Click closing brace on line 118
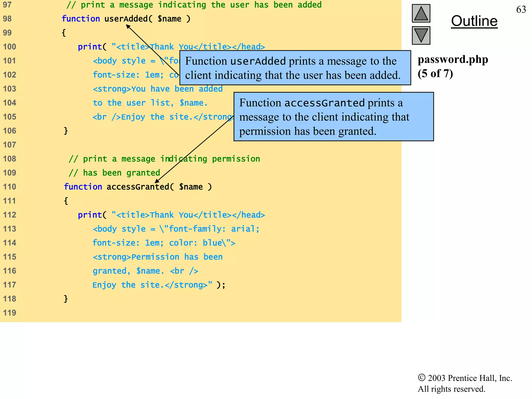532x399 pixels. [x=66, y=299]
